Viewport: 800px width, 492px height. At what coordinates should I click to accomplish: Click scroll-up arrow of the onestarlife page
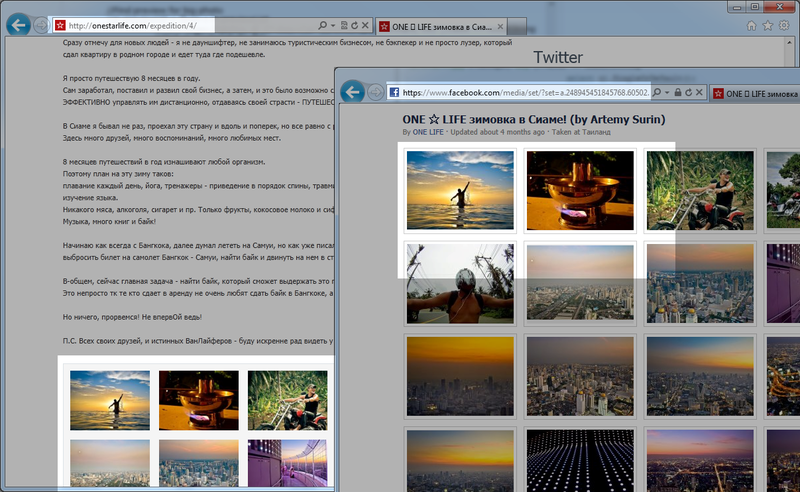coord(790,42)
